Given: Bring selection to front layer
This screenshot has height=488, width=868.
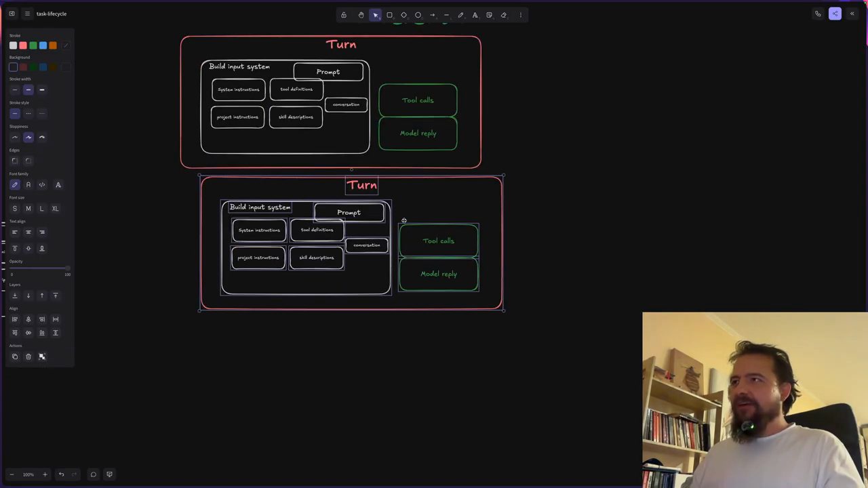Looking at the screenshot, I should click(56, 296).
